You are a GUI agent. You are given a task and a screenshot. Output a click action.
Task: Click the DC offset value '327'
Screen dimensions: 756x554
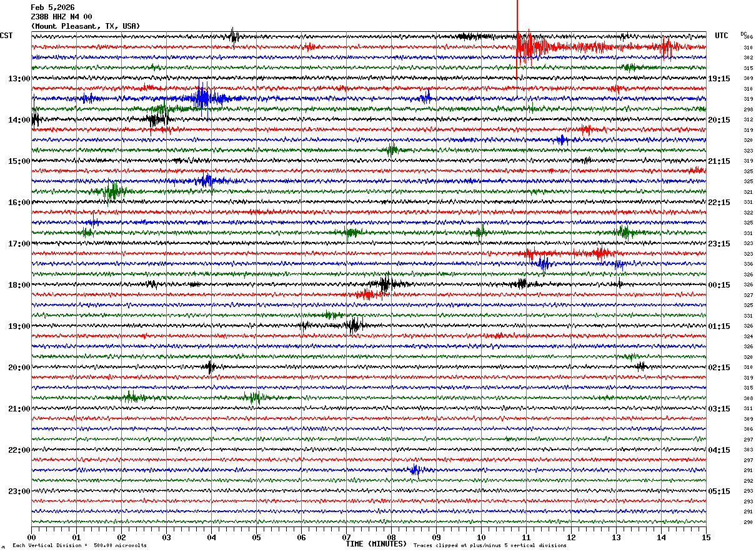click(748, 295)
